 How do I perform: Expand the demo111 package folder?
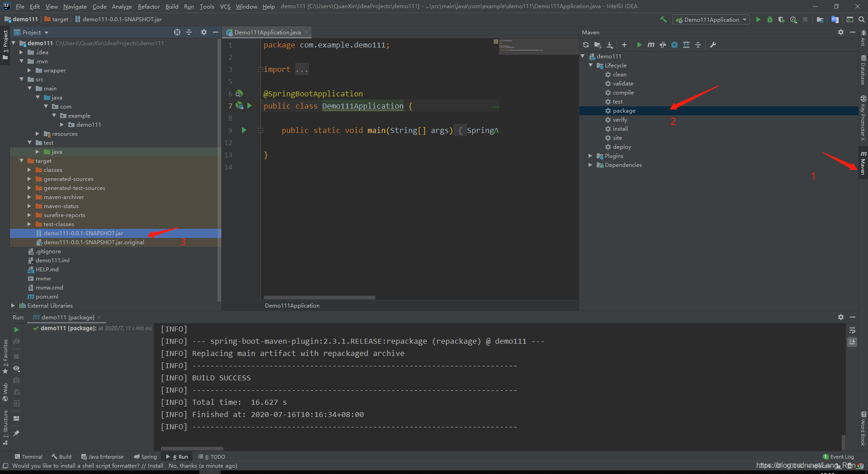(x=62, y=124)
